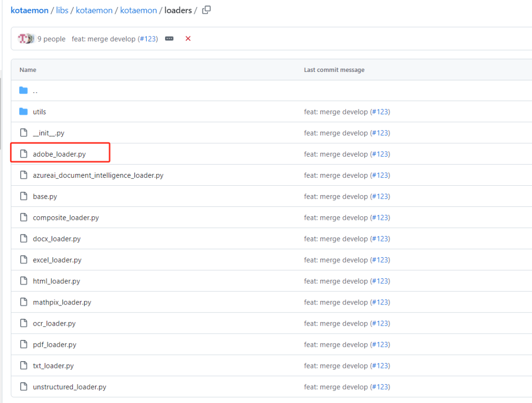Open mathpix_loader.py file

coord(62,302)
